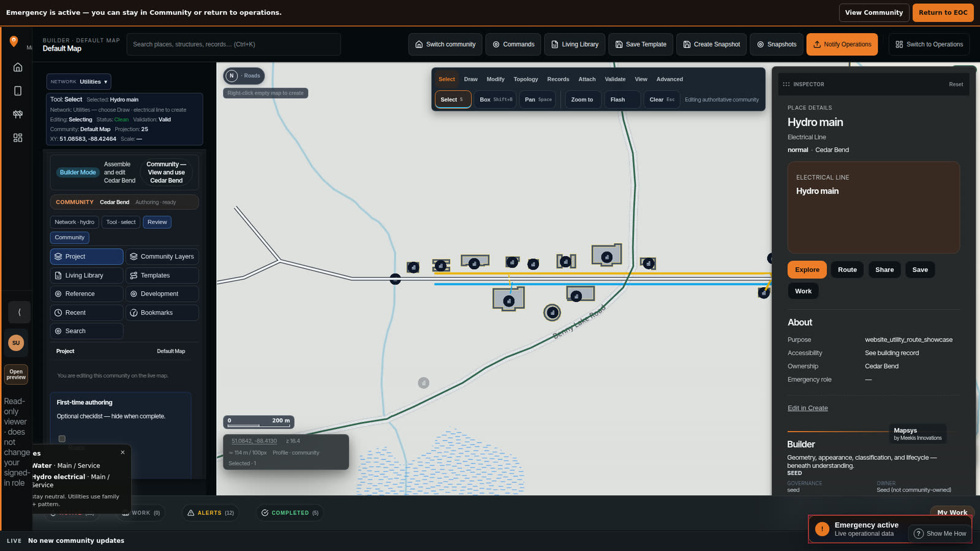Click the Open preview button
980x551 pixels.
[16, 375]
